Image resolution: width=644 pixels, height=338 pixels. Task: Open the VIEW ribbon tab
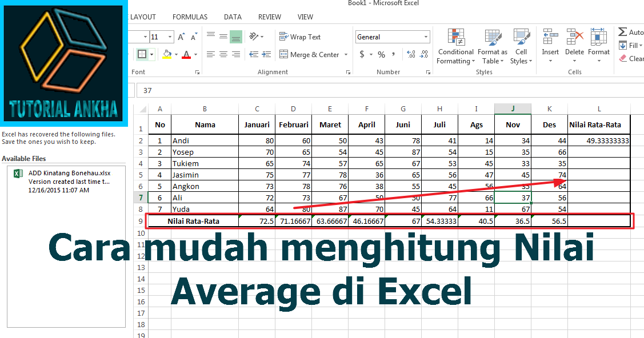[305, 17]
